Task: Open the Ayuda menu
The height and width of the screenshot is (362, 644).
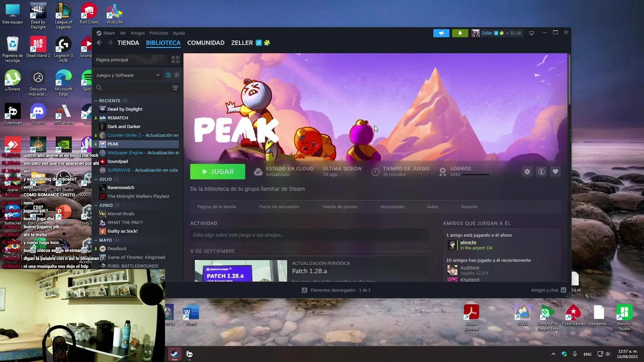Action: [x=179, y=33]
